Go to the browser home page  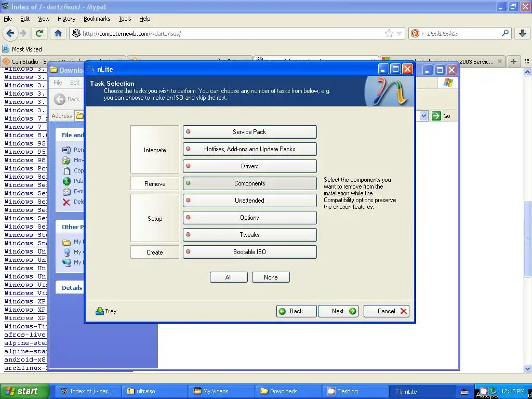click(58, 33)
